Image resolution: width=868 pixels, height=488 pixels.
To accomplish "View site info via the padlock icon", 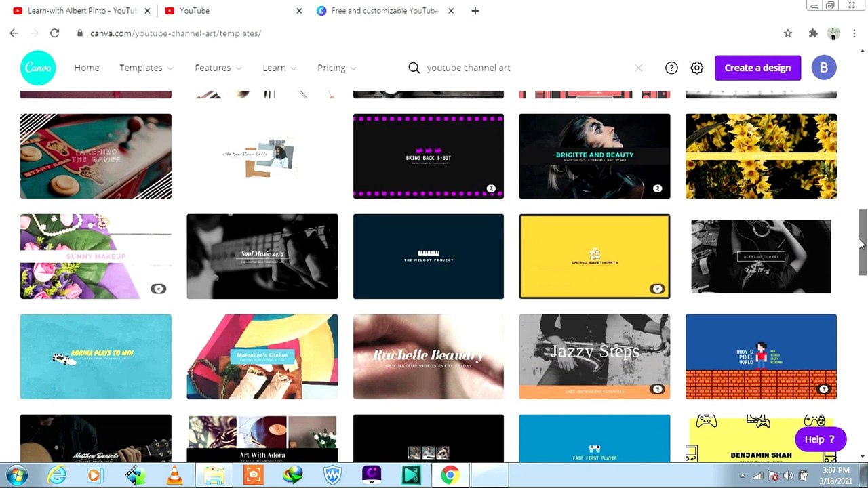I will pyautogui.click(x=80, y=33).
